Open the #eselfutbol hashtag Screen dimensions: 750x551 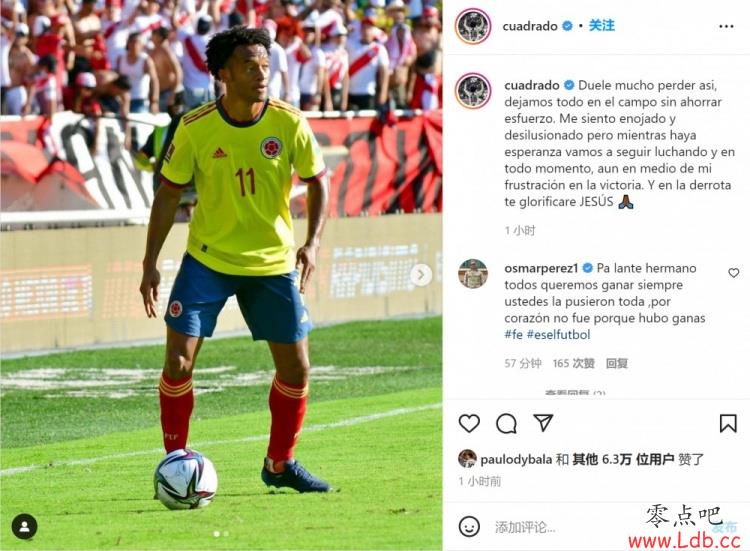pyautogui.click(x=558, y=334)
